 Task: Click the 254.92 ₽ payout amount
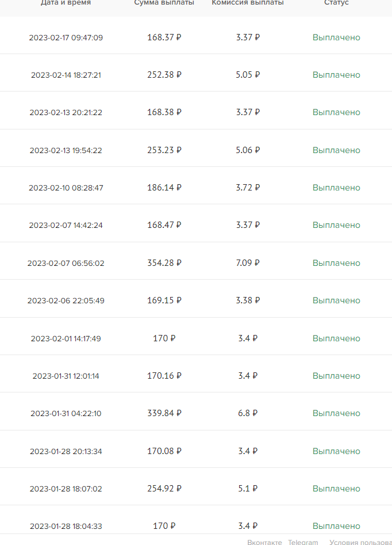coord(164,489)
